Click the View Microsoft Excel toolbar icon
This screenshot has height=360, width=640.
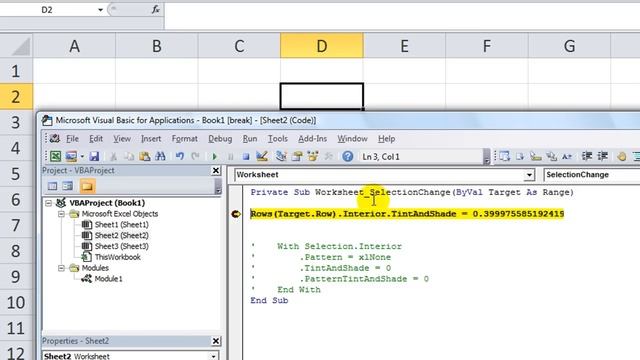pyautogui.click(x=56, y=156)
